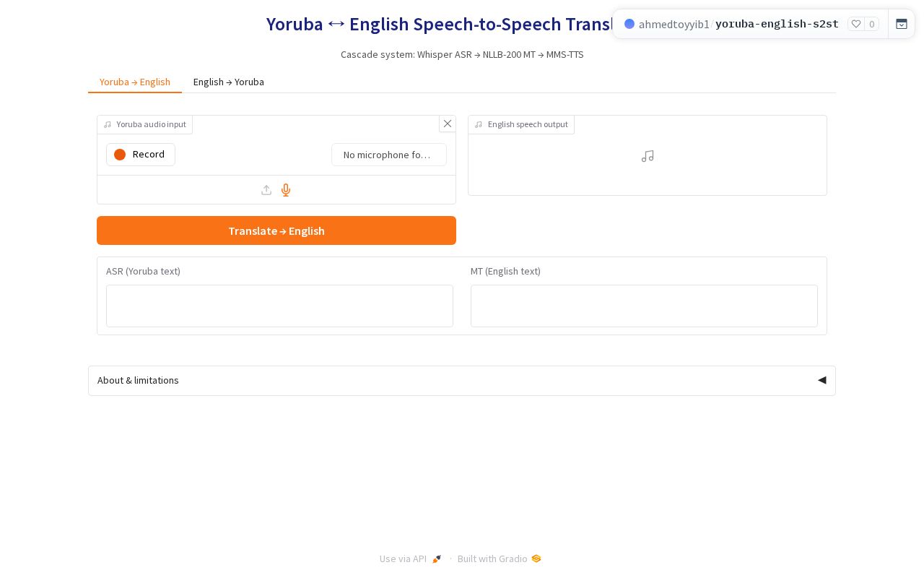The height and width of the screenshot is (578, 924).
Task: Follow the Built with Gradio link
Action: [x=499, y=558]
